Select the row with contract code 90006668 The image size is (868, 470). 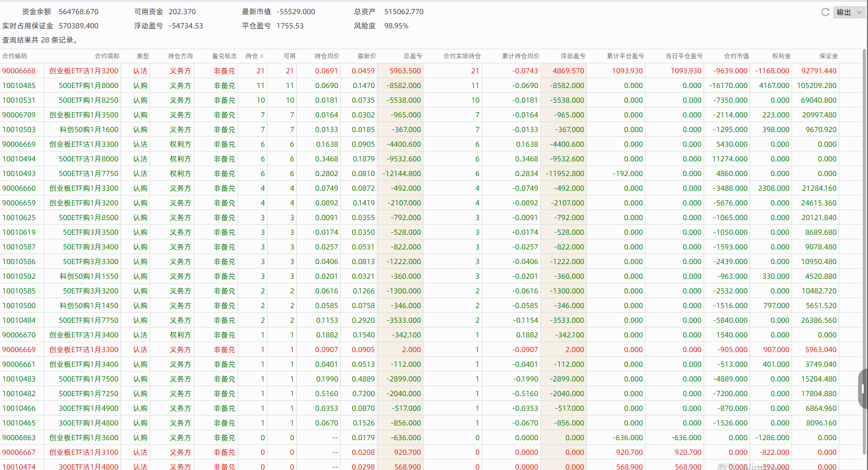19,71
